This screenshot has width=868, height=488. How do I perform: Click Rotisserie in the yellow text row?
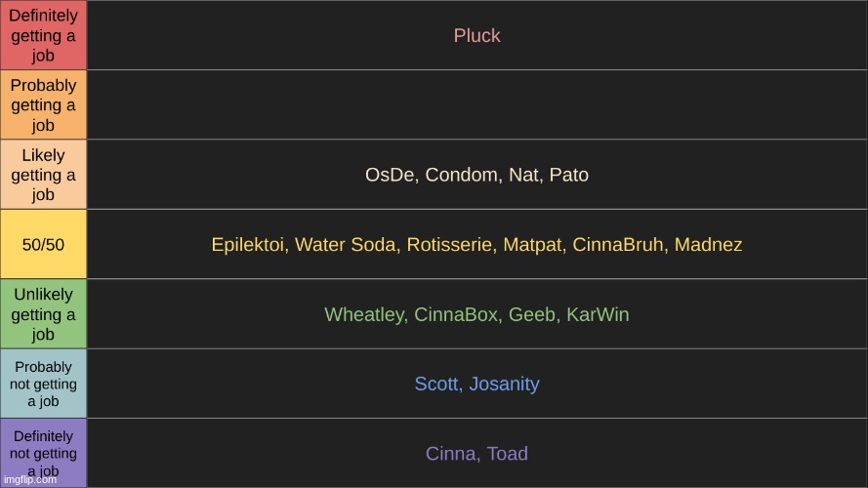(449, 245)
